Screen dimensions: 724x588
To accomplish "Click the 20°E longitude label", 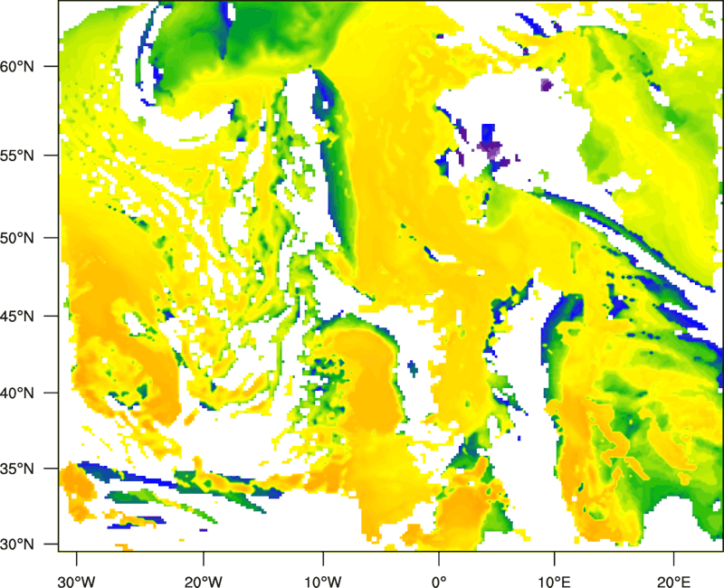I will coord(673,582).
